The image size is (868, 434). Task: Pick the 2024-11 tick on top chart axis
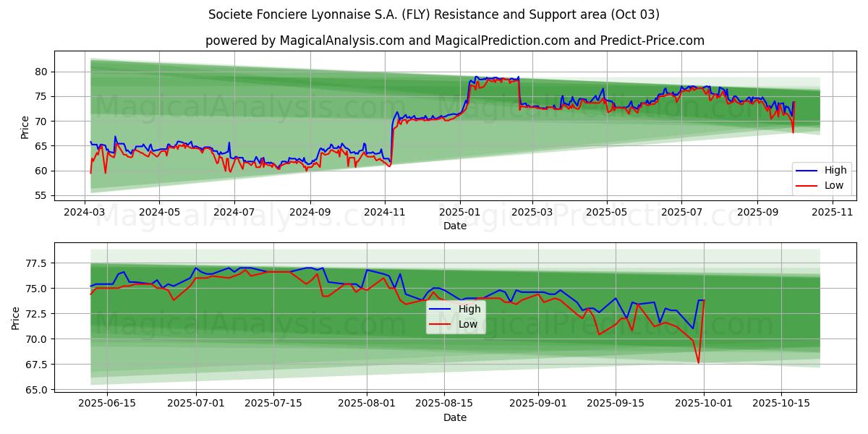pos(385,213)
